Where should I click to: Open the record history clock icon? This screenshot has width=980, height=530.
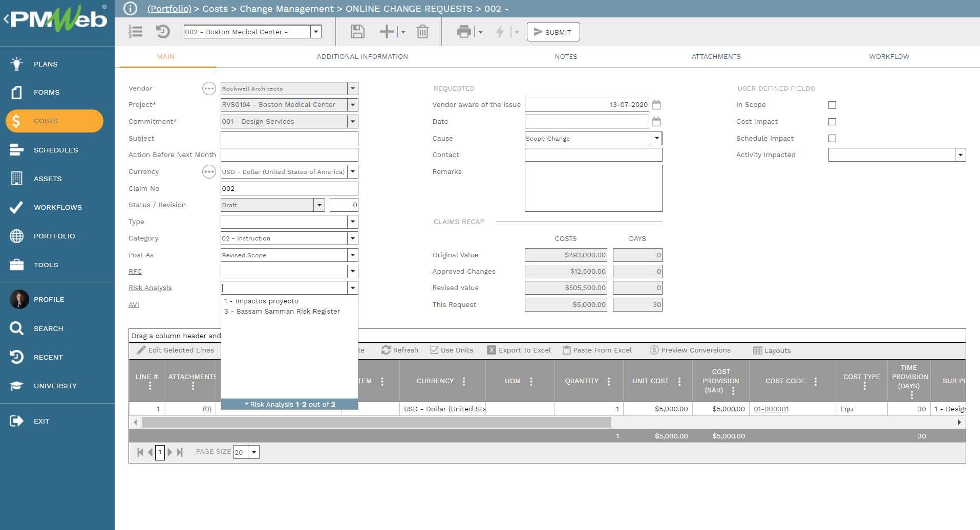[x=163, y=32]
